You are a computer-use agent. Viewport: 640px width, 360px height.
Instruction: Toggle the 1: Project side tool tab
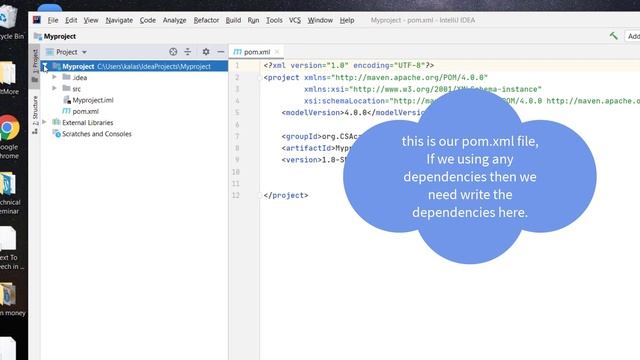pyautogui.click(x=35, y=65)
